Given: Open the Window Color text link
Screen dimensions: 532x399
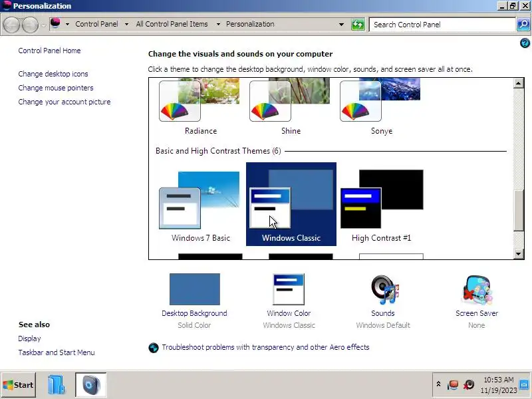Looking at the screenshot, I should (x=289, y=313).
